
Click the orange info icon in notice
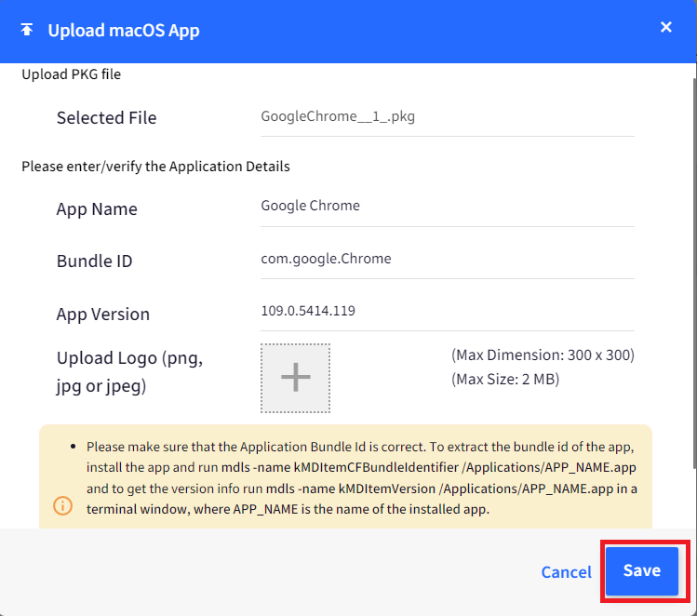(x=62, y=506)
